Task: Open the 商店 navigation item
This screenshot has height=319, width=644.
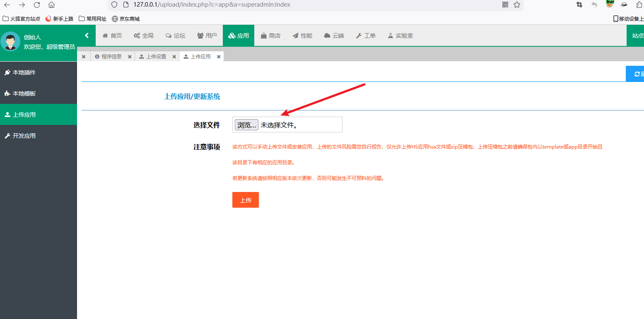Action: pyautogui.click(x=270, y=36)
